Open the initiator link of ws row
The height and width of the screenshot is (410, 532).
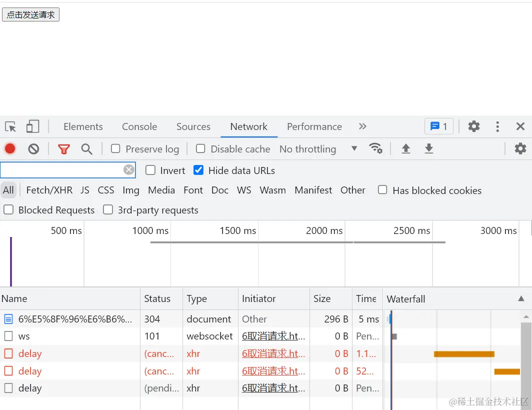pos(273,336)
